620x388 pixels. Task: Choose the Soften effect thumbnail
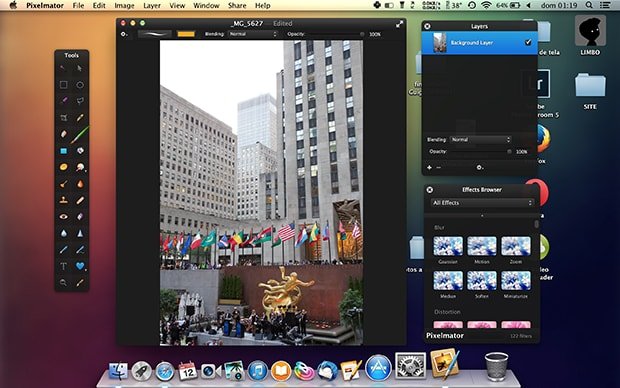(482, 280)
